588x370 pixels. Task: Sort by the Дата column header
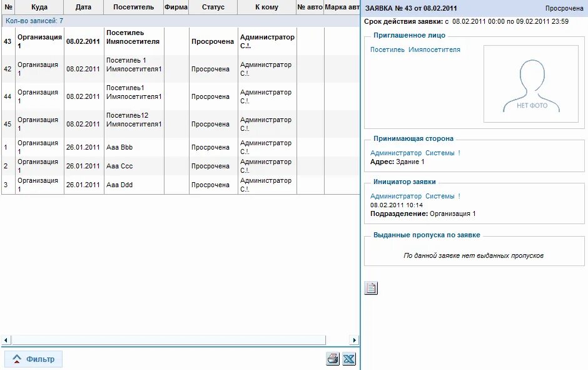click(83, 7)
